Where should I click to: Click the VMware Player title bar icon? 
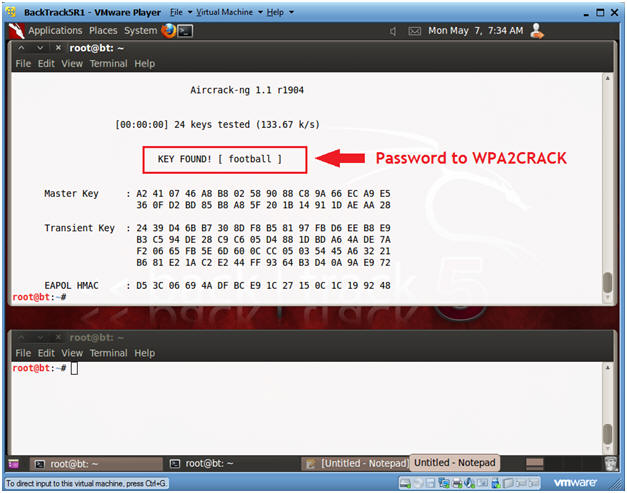pos(11,12)
